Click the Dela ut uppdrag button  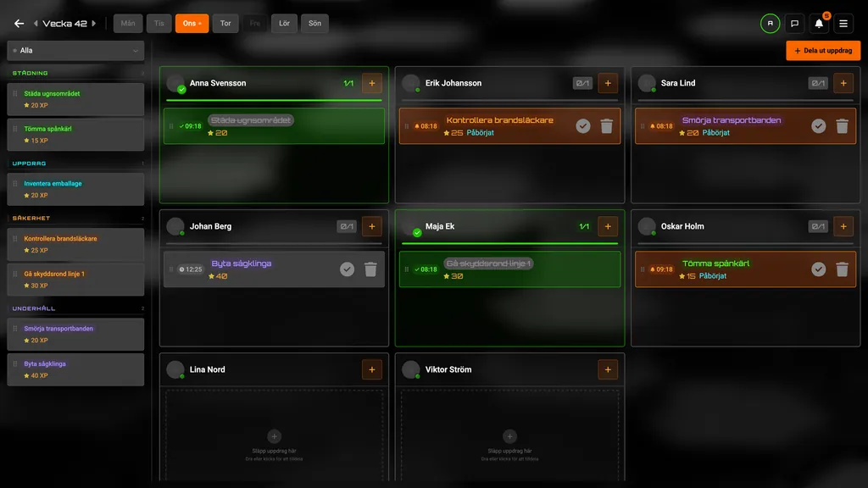[x=823, y=50]
